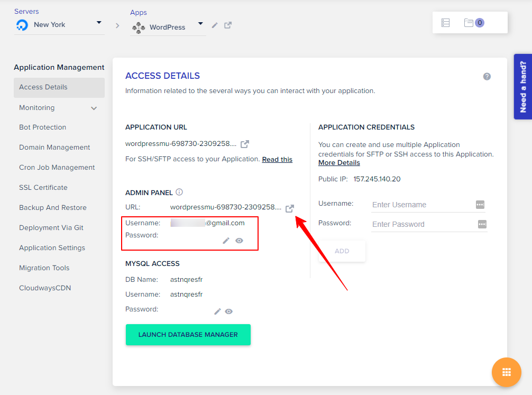
Task: Click the More Details link
Action: (338, 162)
